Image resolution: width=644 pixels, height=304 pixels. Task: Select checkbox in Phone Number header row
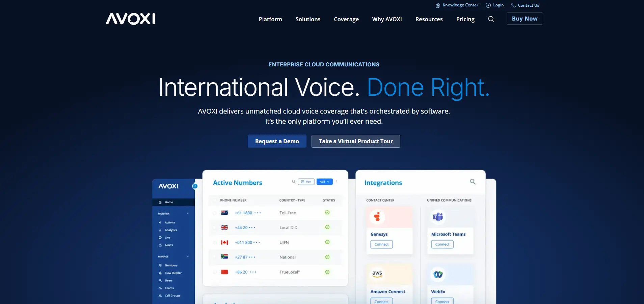tap(214, 200)
